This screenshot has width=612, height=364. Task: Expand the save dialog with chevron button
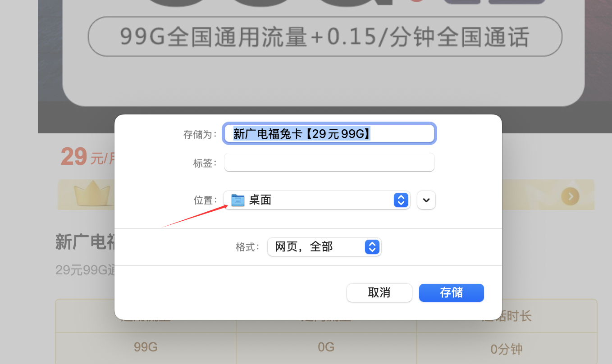pyautogui.click(x=426, y=200)
